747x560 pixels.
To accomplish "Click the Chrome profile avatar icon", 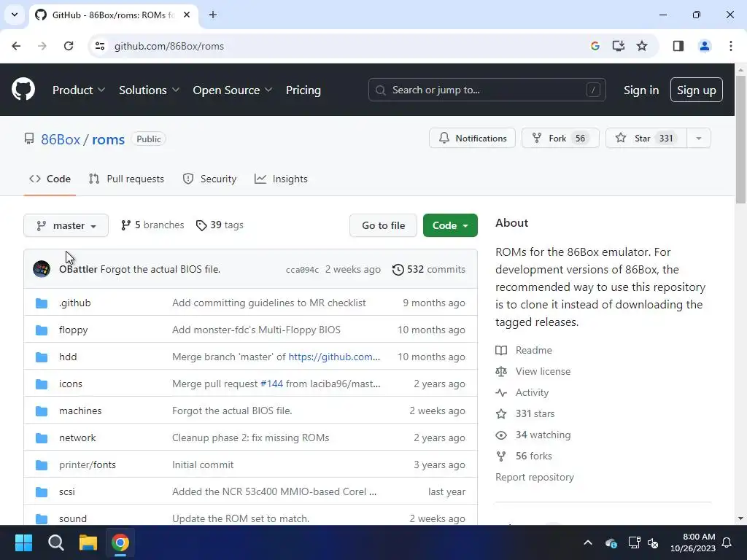I will 704,46.
